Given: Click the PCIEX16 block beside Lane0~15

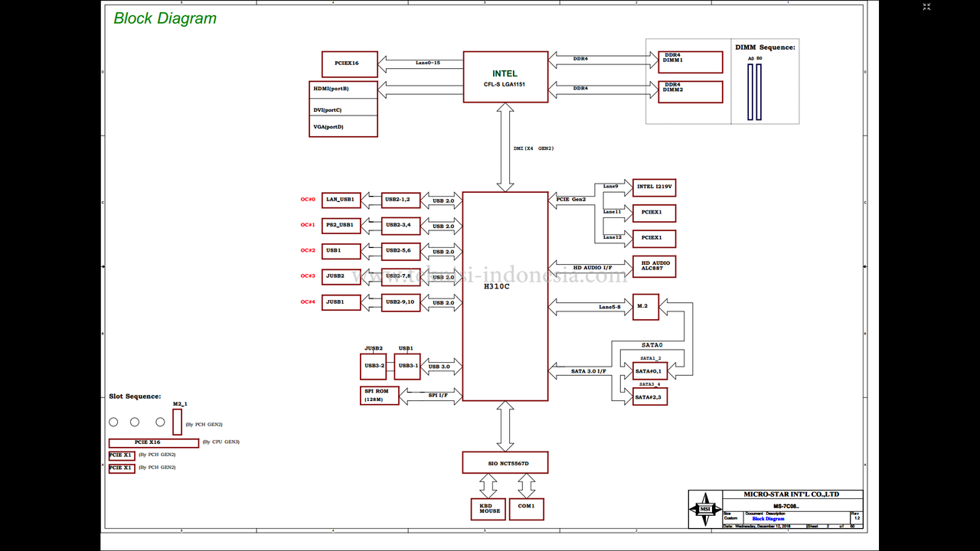Looking at the screenshot, I should pyautogui.click(x=350, y=64).
